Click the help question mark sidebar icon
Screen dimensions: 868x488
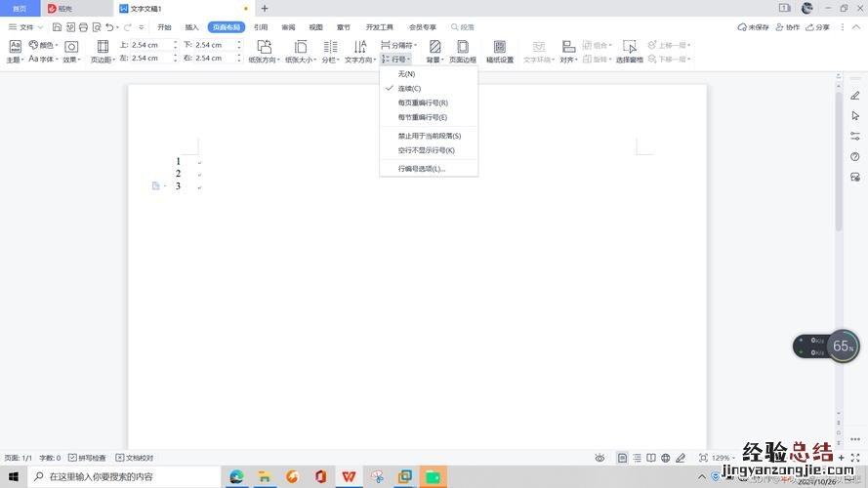pyautogui.click(x=855, y=156)
